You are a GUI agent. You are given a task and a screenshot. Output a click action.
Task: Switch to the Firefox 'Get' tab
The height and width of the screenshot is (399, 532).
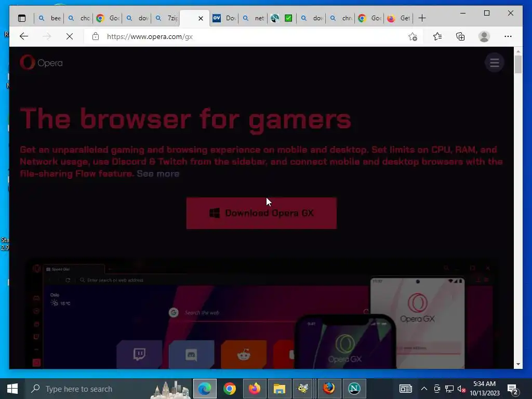[x=398, y=18]
